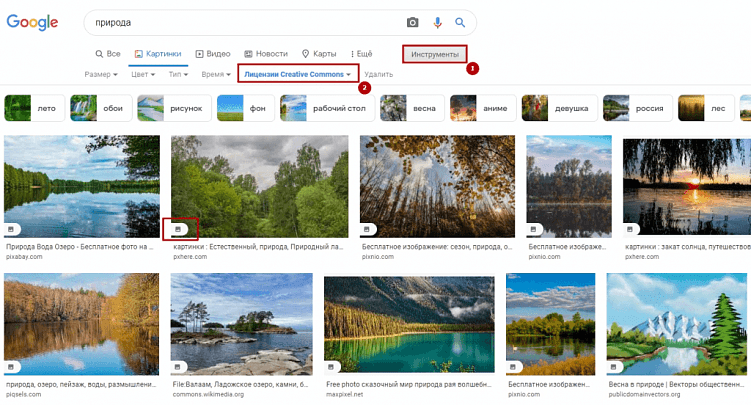The image size is (751, 405).
Task: Select the лес suggestion chip
Action: 706,108
